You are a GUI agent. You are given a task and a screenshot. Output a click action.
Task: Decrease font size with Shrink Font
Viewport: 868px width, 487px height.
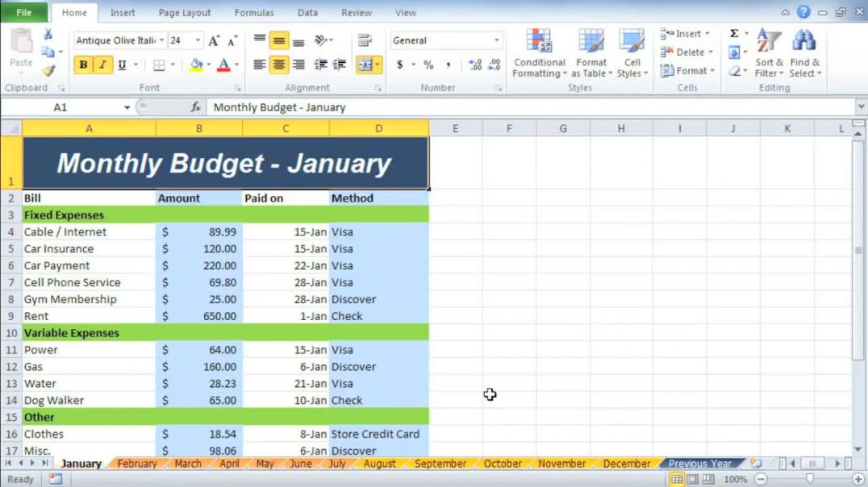pyautogui.click(x=232, y=40)
